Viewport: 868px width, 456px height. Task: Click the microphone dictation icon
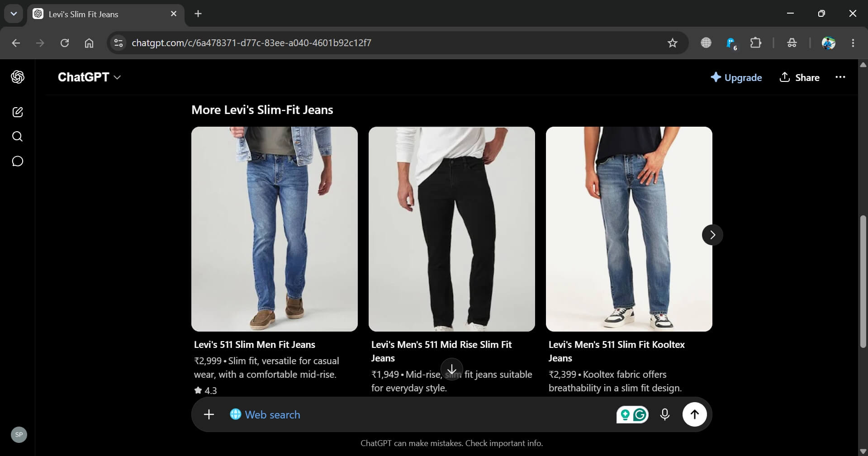click(664, 414)
